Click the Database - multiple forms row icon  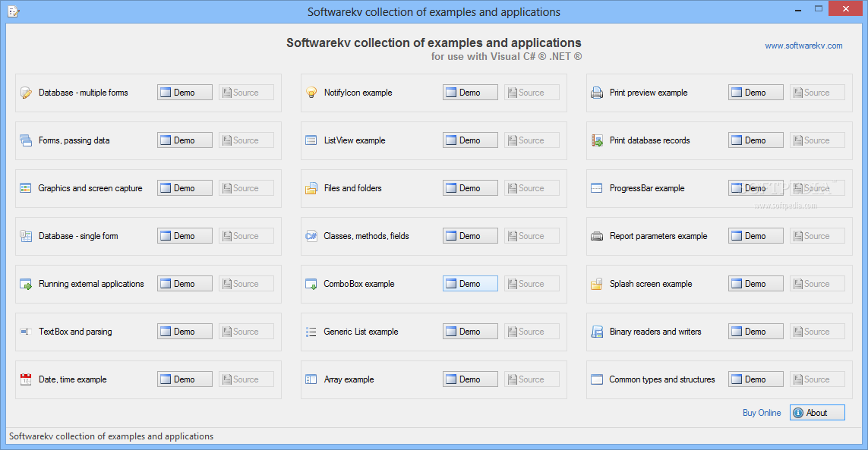pos(26,93)
